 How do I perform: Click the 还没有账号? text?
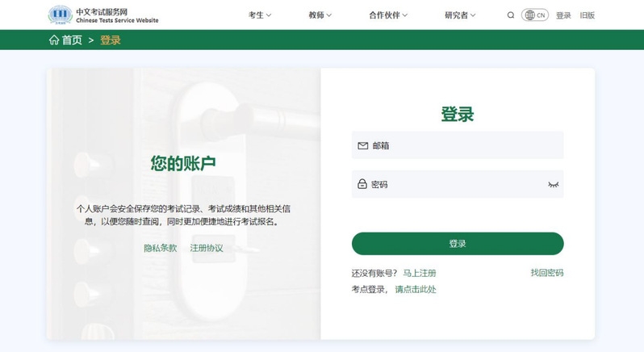click(x=374, y=273)
